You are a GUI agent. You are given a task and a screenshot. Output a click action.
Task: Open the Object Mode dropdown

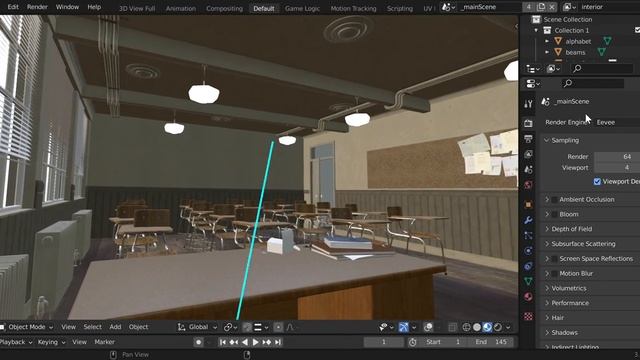pyautogui.click(x=27, y=327)
